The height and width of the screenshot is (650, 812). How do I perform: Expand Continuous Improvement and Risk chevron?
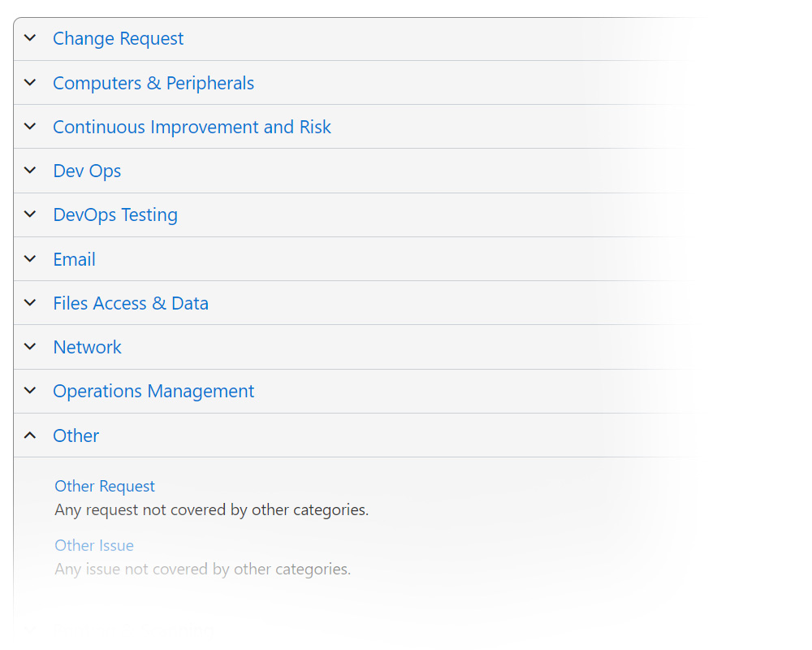(30, 127)
